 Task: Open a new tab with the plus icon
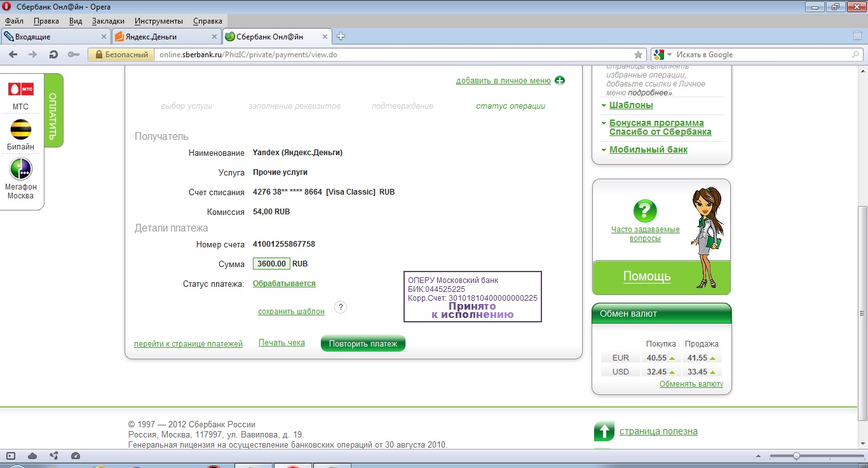(341, 36)
